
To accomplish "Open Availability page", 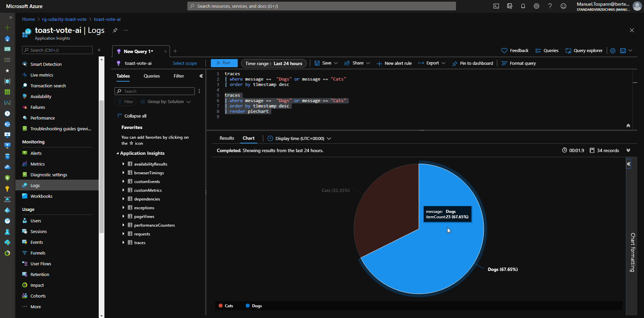I will tap(41, 96).
